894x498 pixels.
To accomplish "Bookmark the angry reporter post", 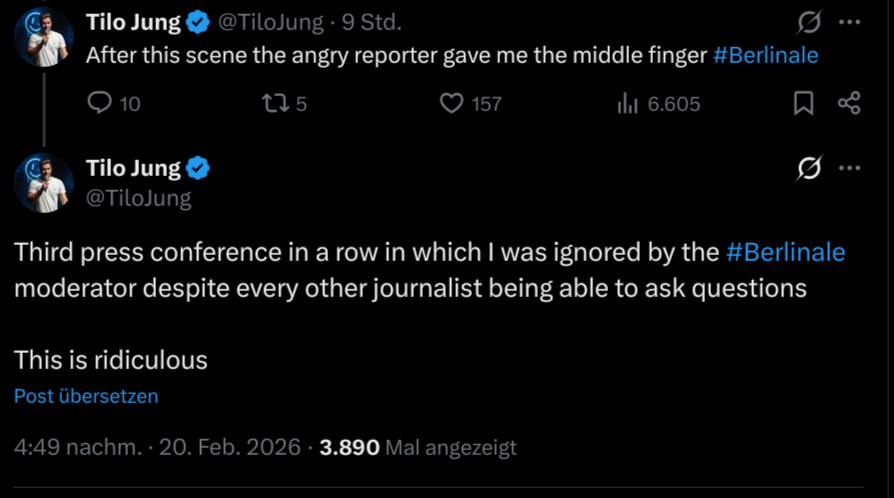I will coord(803,103).
